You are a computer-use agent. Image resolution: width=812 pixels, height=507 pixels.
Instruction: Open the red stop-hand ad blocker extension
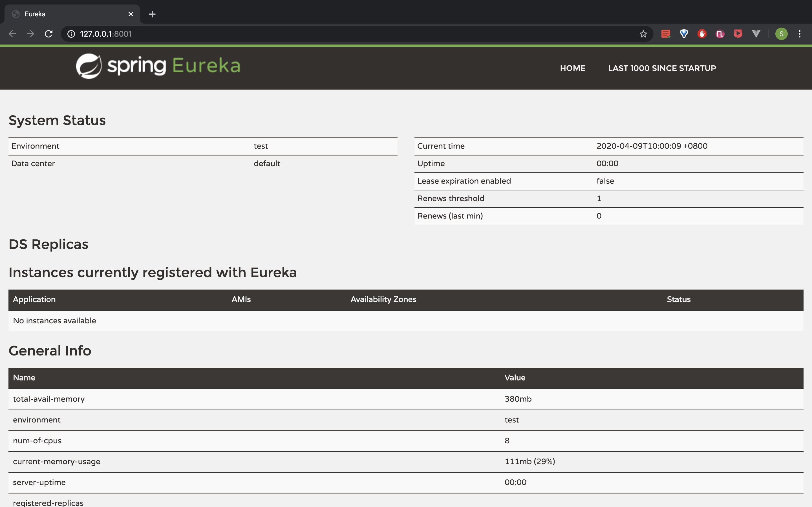tap(701, 34)
